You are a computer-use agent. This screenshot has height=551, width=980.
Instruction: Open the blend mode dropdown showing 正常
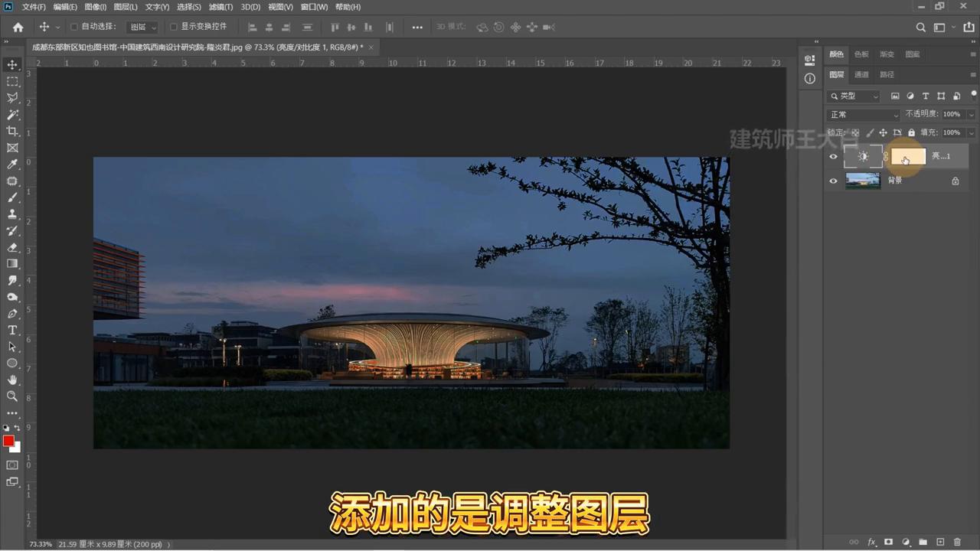tap(863, 114)
